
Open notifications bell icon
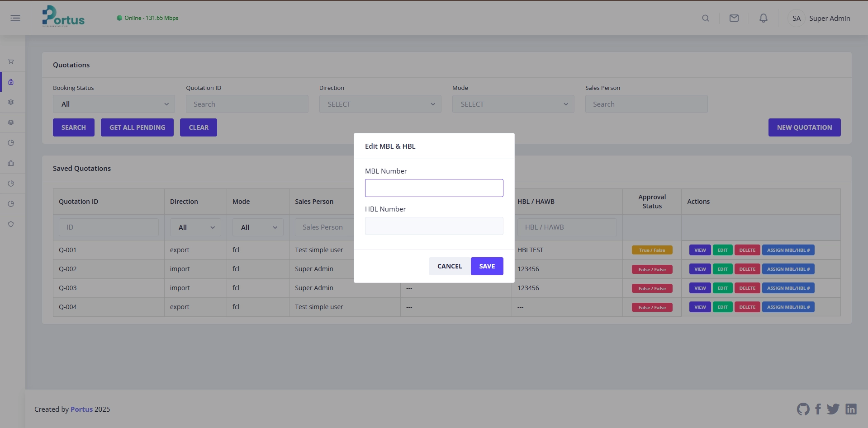pos(763,18)
